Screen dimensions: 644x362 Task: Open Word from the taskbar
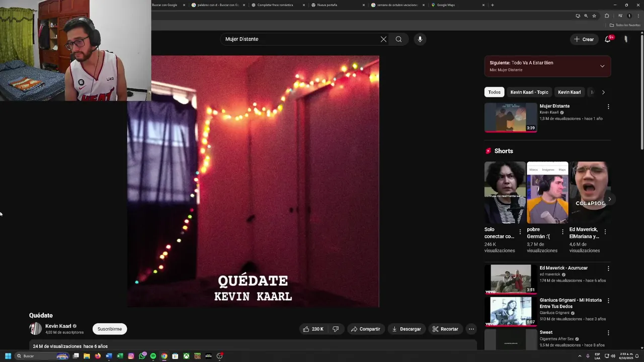point(109,356)
